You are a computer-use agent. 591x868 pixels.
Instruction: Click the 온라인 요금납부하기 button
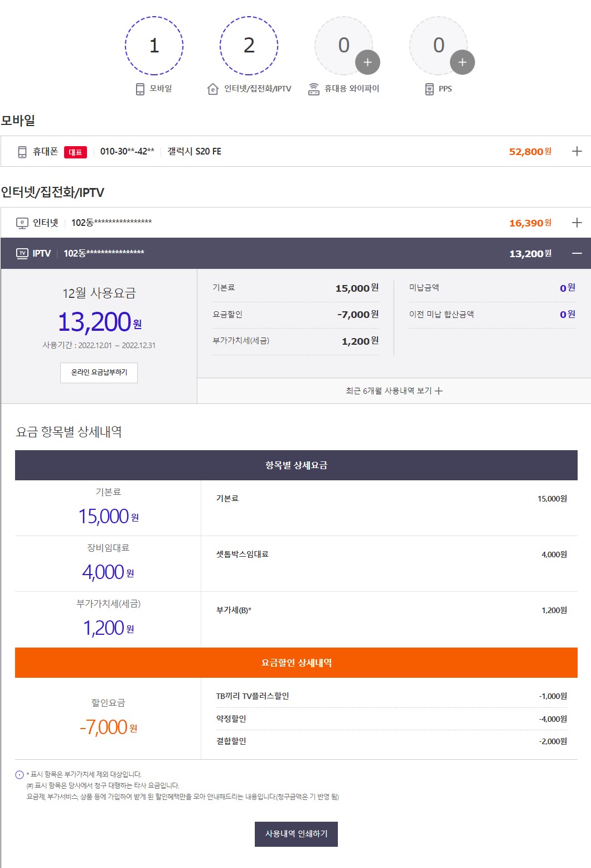tap(99, 373)
